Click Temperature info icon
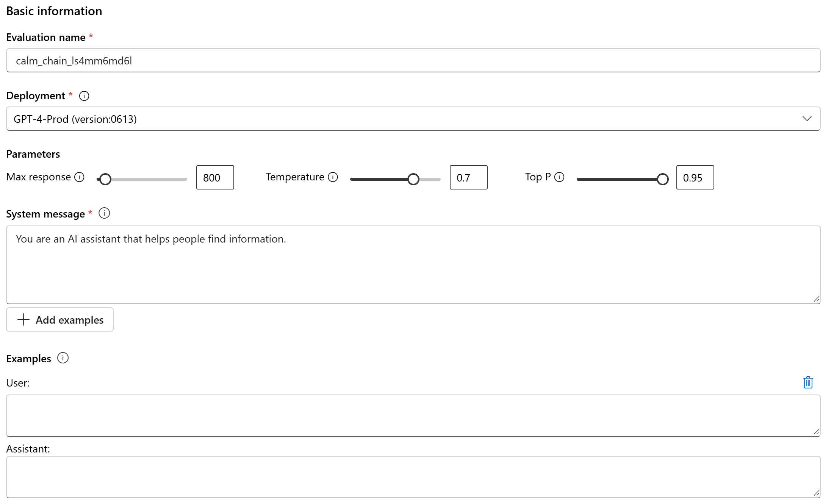Image resolution: width=834 pixels, height=504 pixels. pos(333,177)
